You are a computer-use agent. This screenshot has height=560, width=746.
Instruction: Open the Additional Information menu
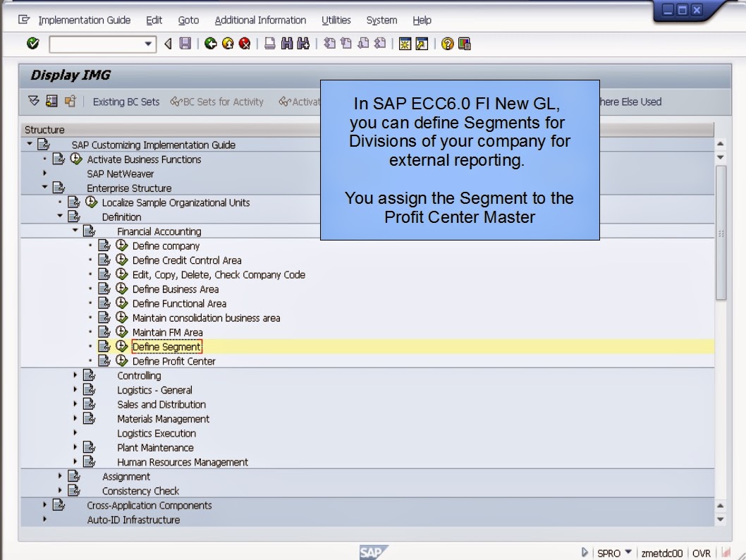tap(260, 20)
